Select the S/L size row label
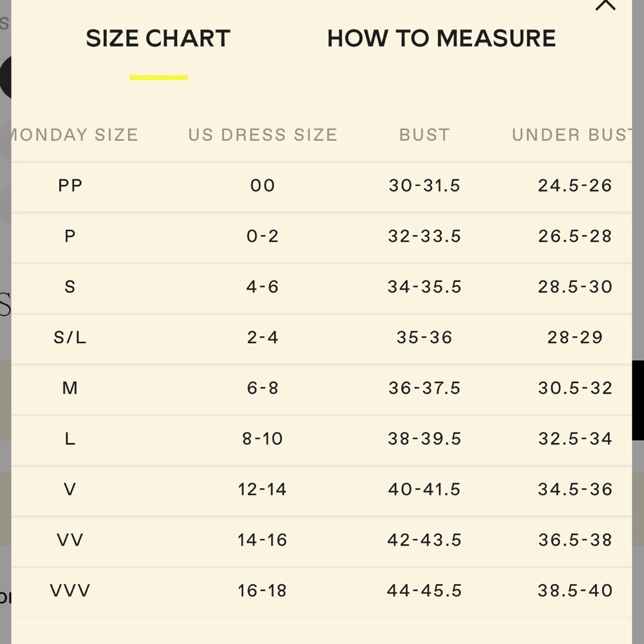 [x=70, y=337]
